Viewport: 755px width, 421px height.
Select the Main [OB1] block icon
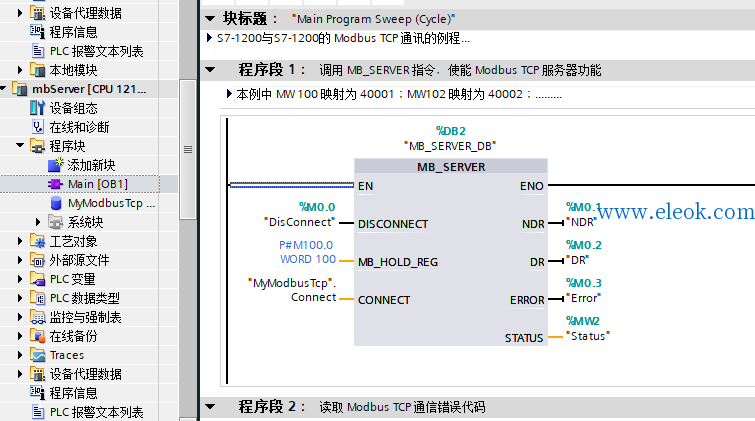tap(55, 184)
